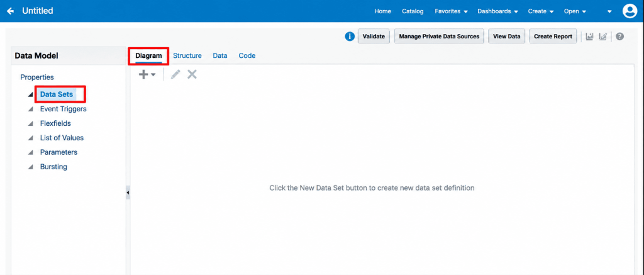Expand the List of Values triangle

pyautogui.click(x=30, y=138)
